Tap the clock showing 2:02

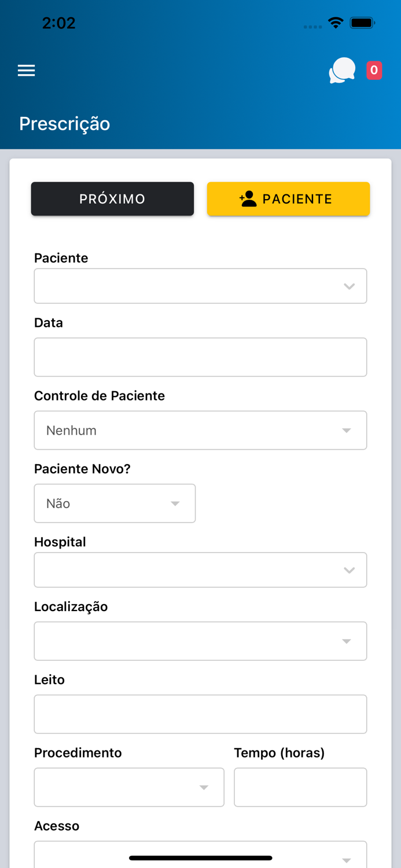point(58,23)
